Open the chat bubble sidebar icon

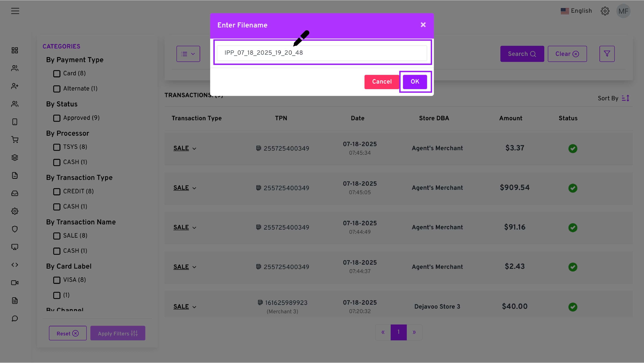15,319
